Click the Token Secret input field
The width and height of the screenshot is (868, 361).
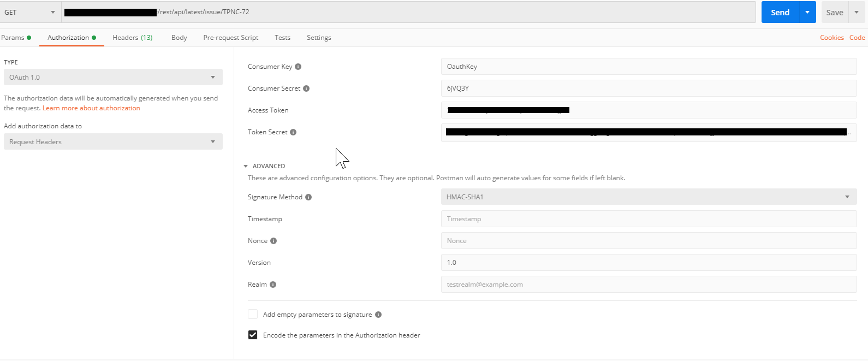[649, 133]
